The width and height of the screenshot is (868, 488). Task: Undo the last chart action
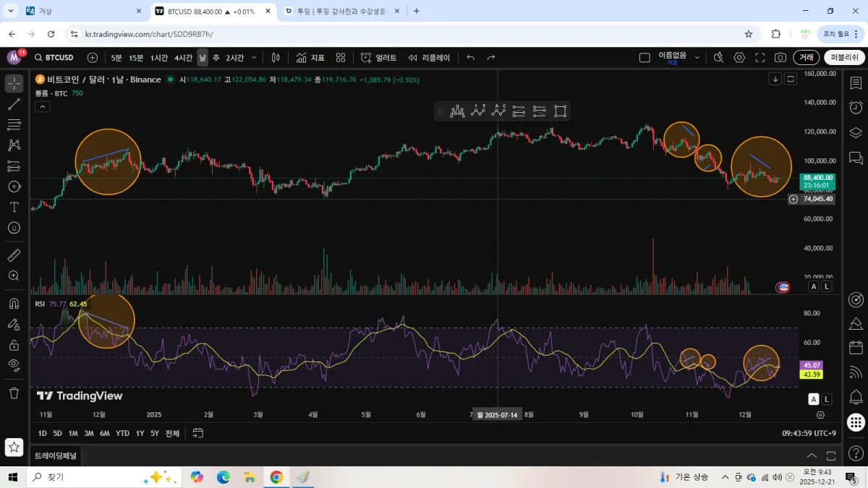[471, 58]
